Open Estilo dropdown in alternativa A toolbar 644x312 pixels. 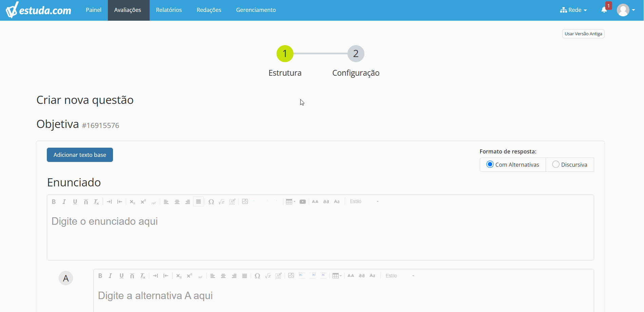coord(400,276)
